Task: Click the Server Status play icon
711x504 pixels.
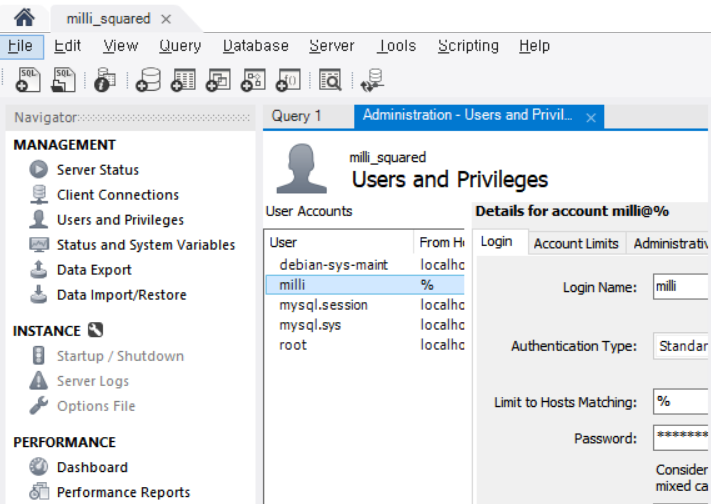Action: point(39,170)
